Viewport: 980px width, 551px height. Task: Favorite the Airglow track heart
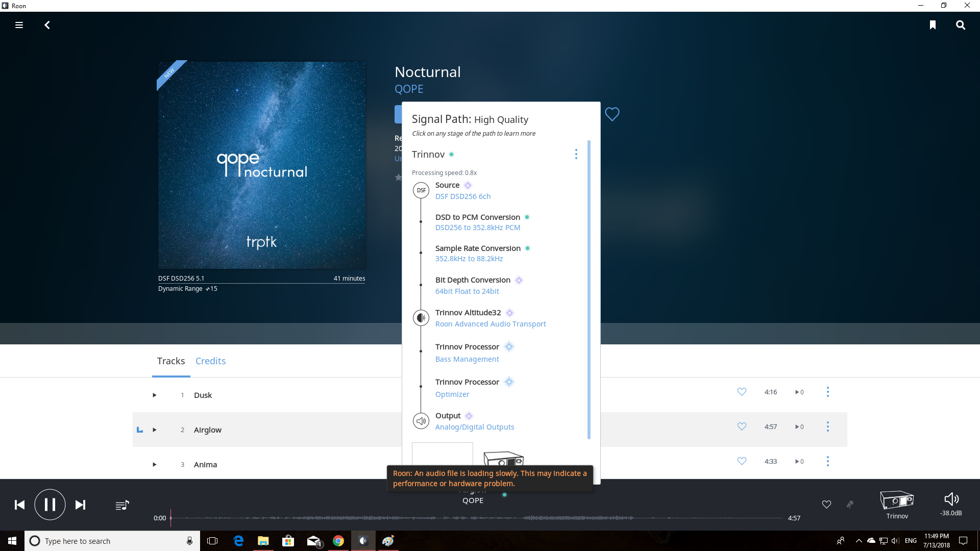click(742, 427)
